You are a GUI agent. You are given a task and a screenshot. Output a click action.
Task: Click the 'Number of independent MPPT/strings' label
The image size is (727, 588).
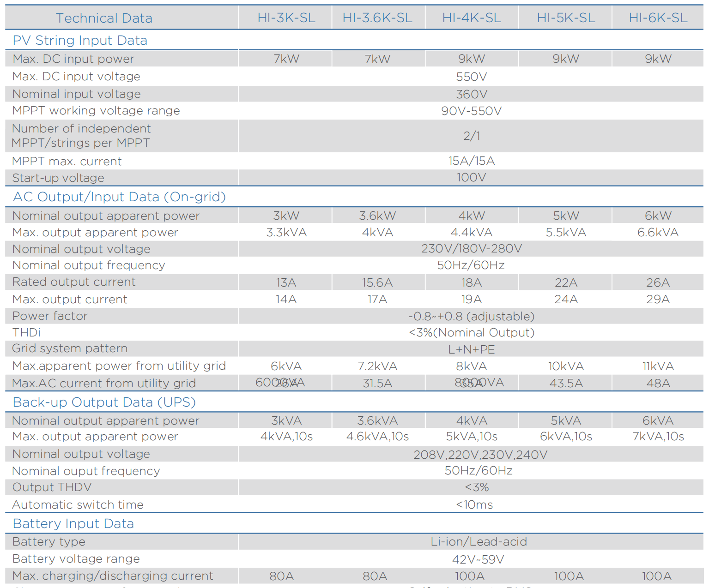[x=81, y=136]
